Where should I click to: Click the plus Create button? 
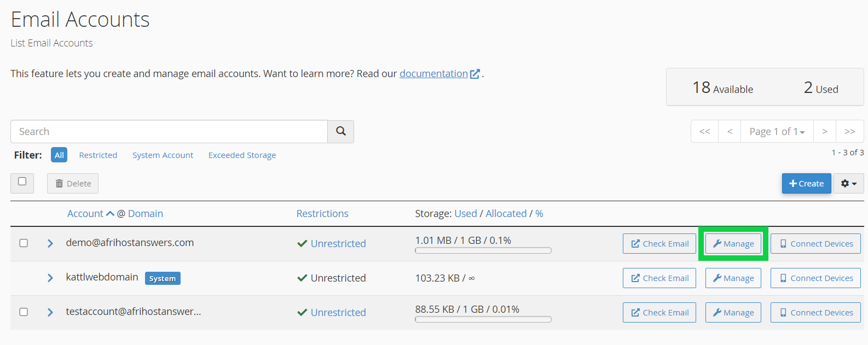[x=806, y=184]
